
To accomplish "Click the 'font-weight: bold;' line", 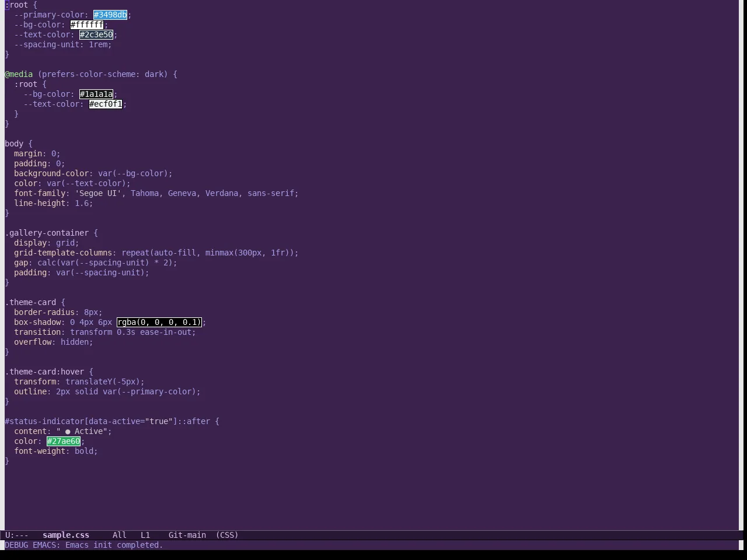I will (x=56, y=451).
